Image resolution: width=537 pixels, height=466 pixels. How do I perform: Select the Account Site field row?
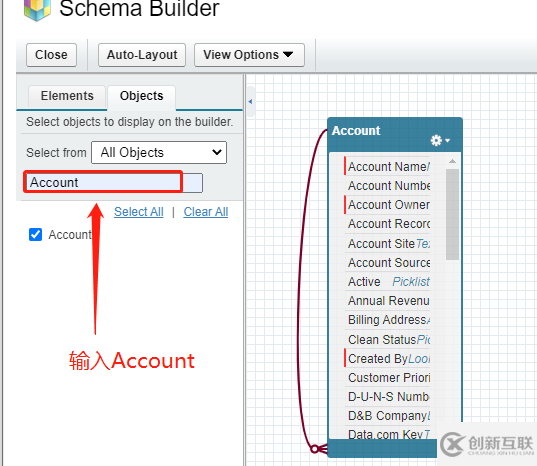pos(387,244)
